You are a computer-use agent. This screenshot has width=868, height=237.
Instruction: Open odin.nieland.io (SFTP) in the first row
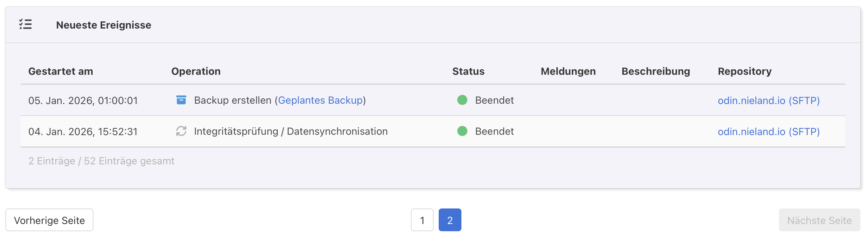(768, 100)
